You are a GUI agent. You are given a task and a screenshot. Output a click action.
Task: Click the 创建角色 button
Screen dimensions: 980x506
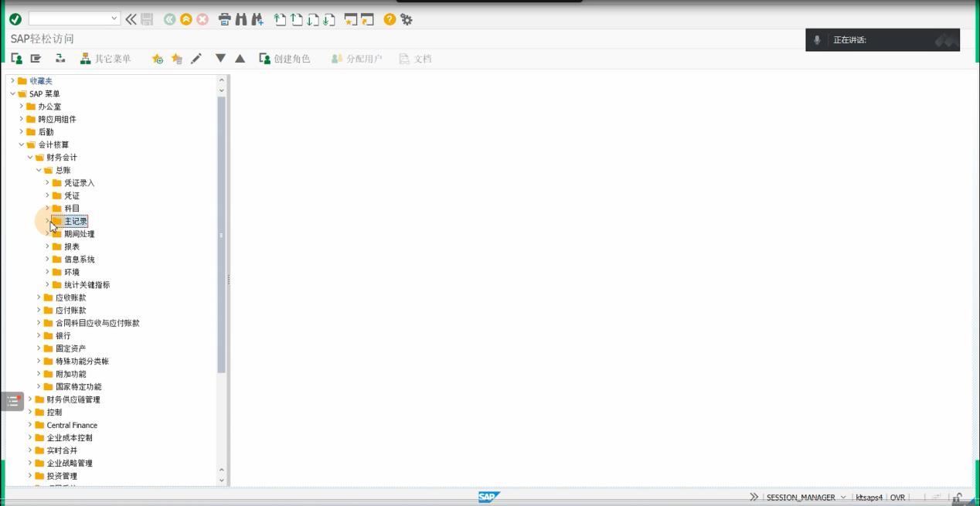click(284, 59)
